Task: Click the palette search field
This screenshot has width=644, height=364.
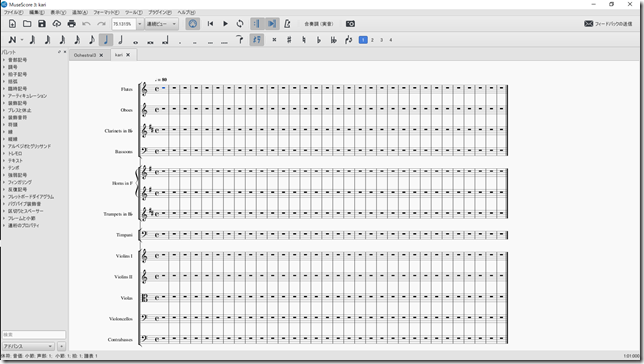Action: coord(34,335)
